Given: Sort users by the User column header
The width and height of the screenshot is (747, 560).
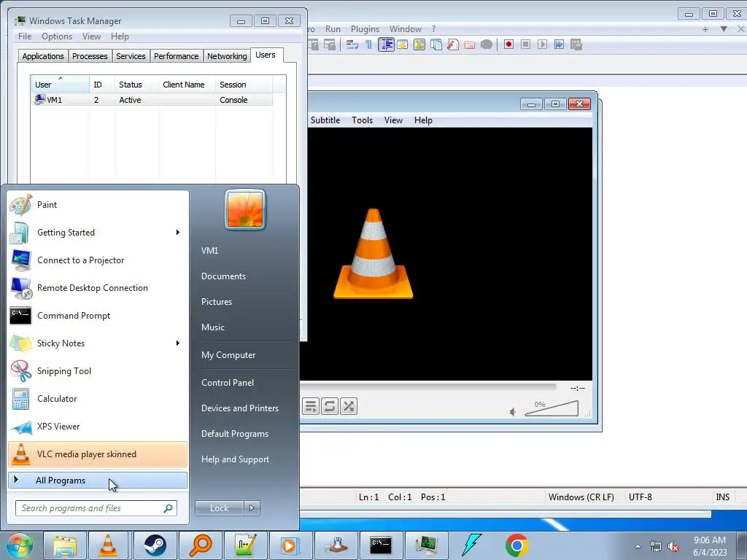Looking at the screenshot, I should tap(60, 85).
